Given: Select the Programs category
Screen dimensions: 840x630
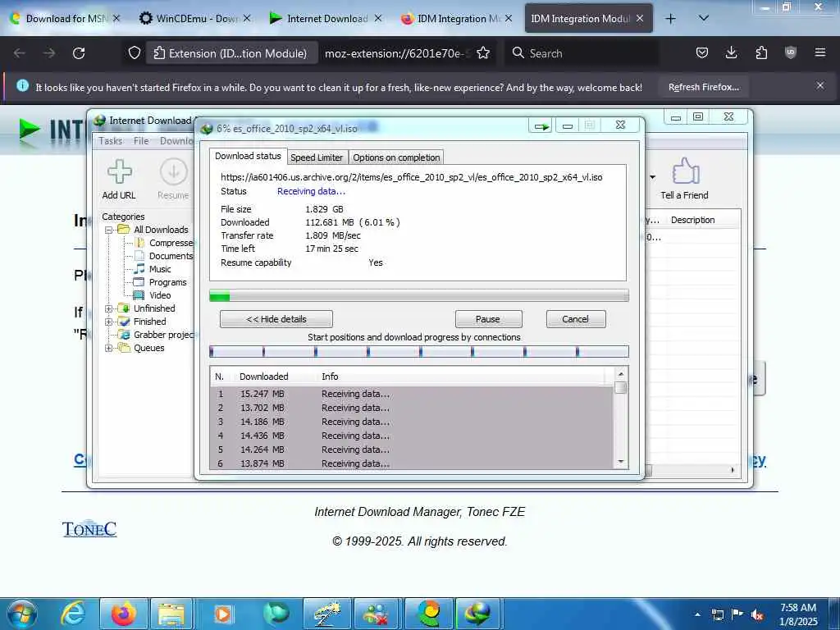Looking at the screenshot, I should 167,282.
